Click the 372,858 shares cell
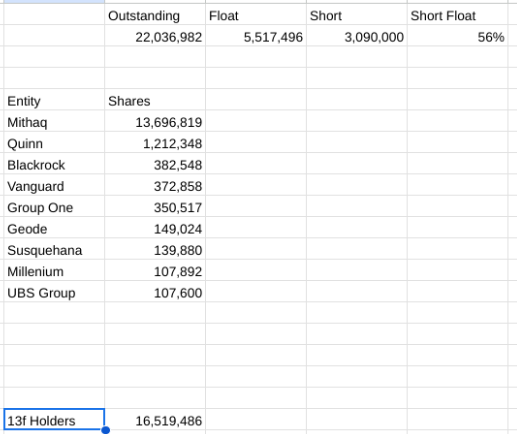The width and height of the screenshot is (517, 434). [x=155, y=185]
